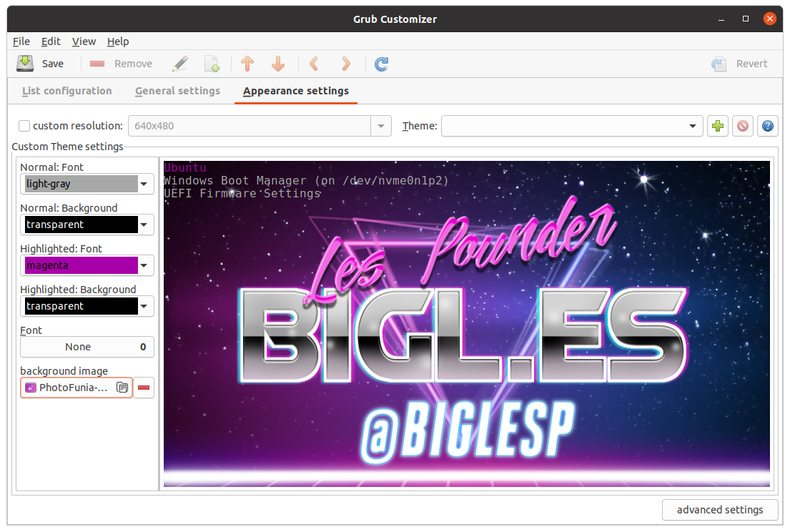The image size is (790, 532).
Task: Click the red Remove entry icon
Action: click(97, 64)
